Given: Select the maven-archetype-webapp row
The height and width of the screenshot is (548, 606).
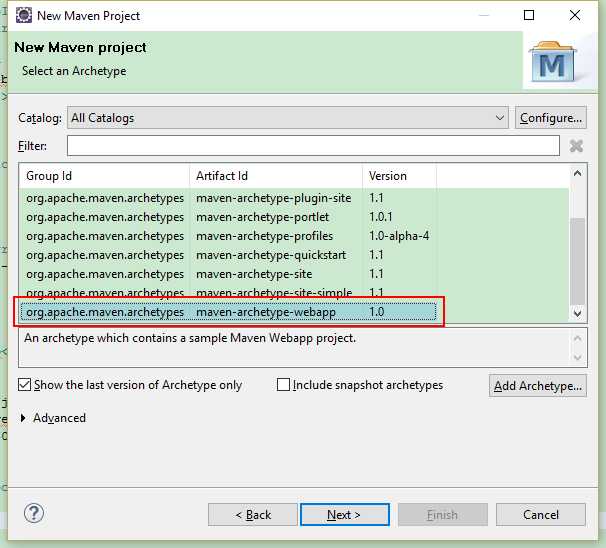Looking at the screenshot, I should click(x=228, y=312).
